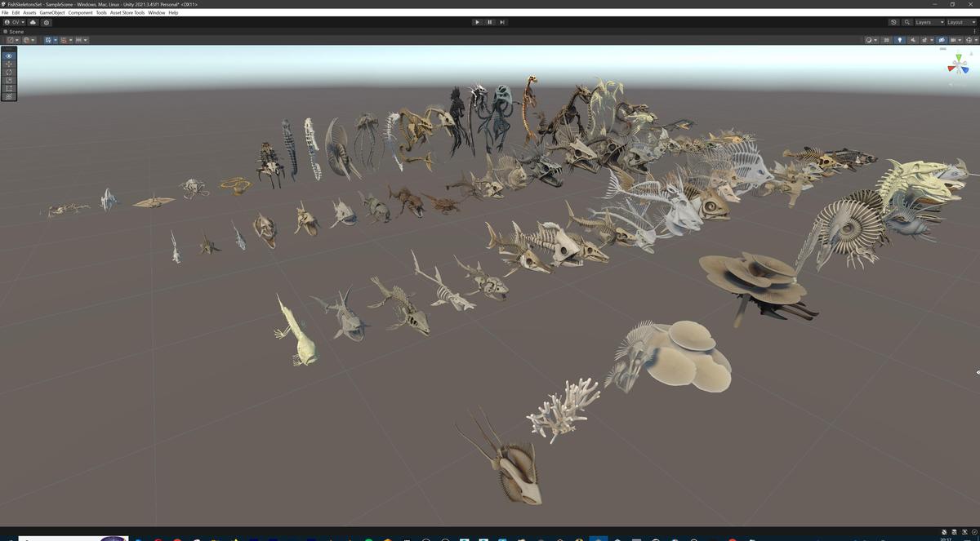The width and height of the screenshot is (980, 541).
Task: Toggle scene view lighting with the lightbulb
Action: [900, 39]
